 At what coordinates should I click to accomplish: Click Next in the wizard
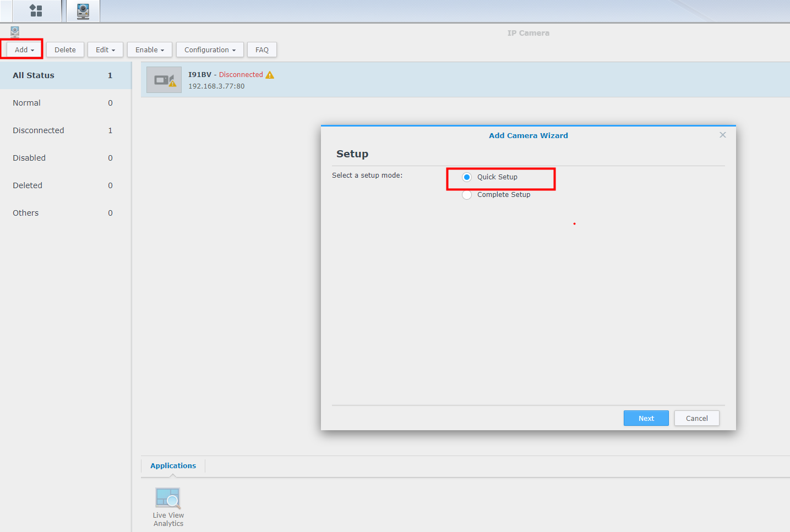click(x=646, y=418)
